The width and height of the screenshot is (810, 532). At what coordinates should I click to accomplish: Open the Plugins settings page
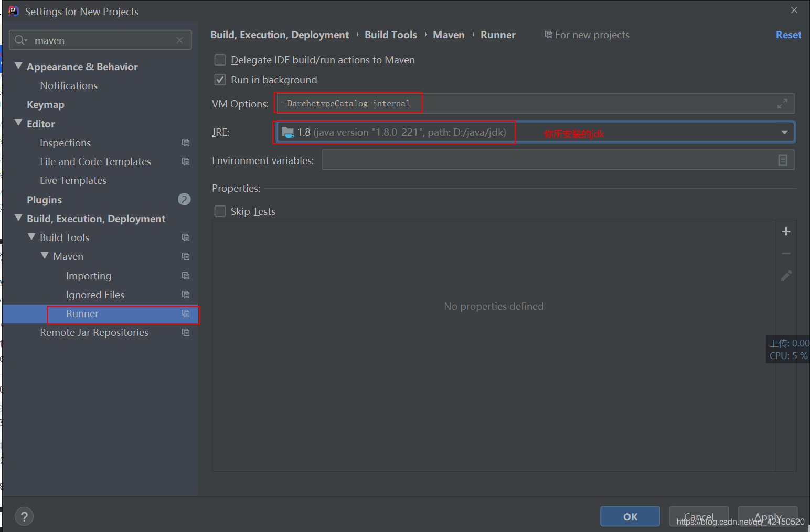(x=44, y=200)
